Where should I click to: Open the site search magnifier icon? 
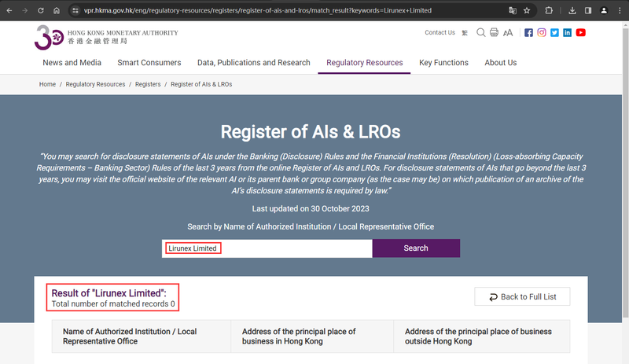[x=480, y=32]
